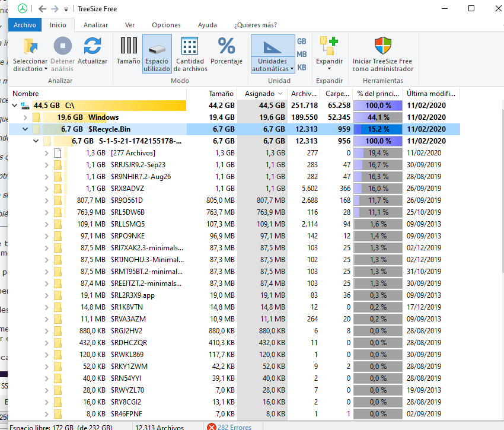Set unit to MB
504x430 pixels.
coord(301,54)
